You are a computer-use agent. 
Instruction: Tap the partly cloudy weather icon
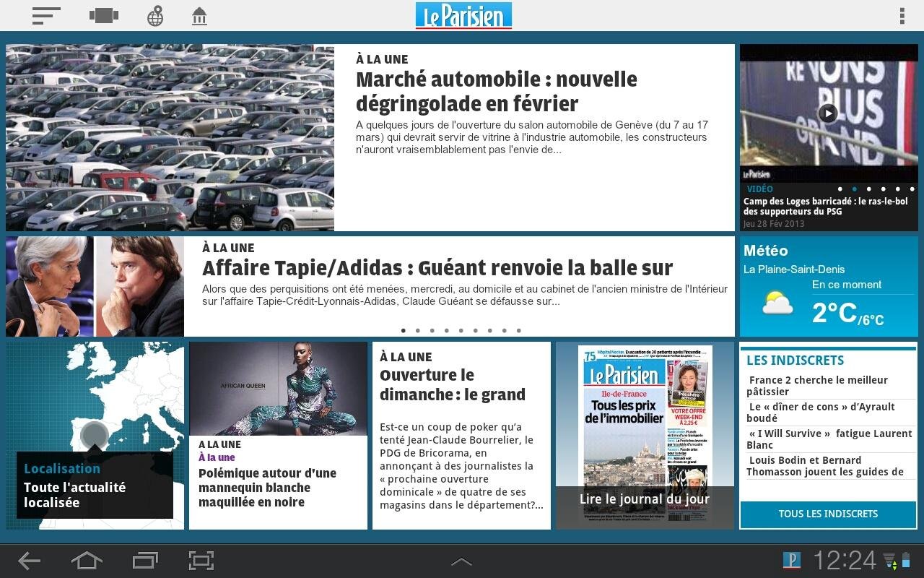coord(777,303)
